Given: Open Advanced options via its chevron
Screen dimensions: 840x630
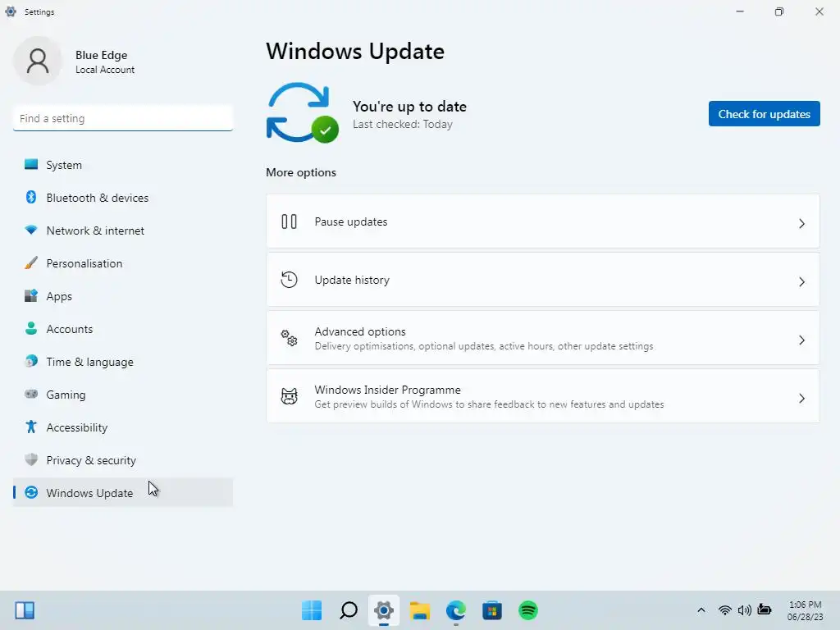Looking at the screenshot, I should coord(802,340).
